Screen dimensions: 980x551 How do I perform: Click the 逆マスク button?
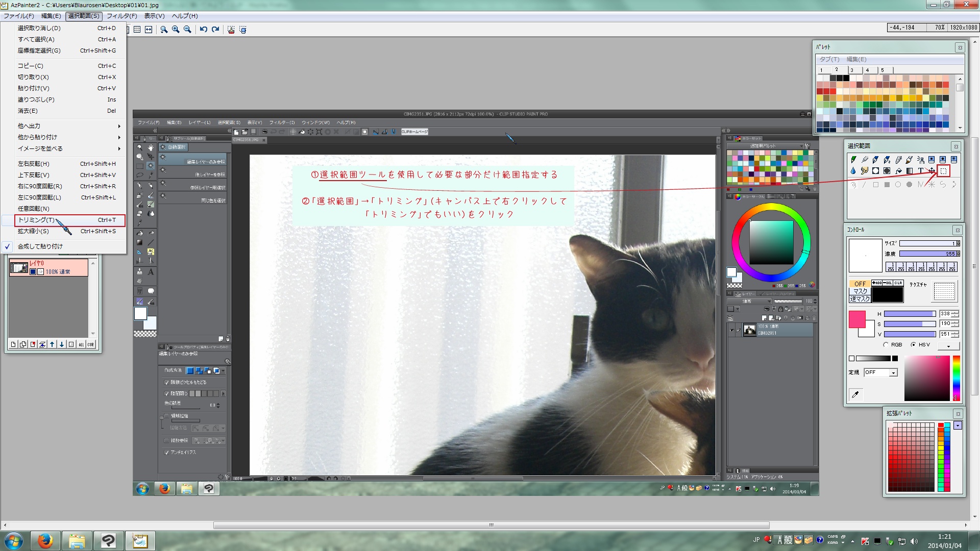coord(860,299)
